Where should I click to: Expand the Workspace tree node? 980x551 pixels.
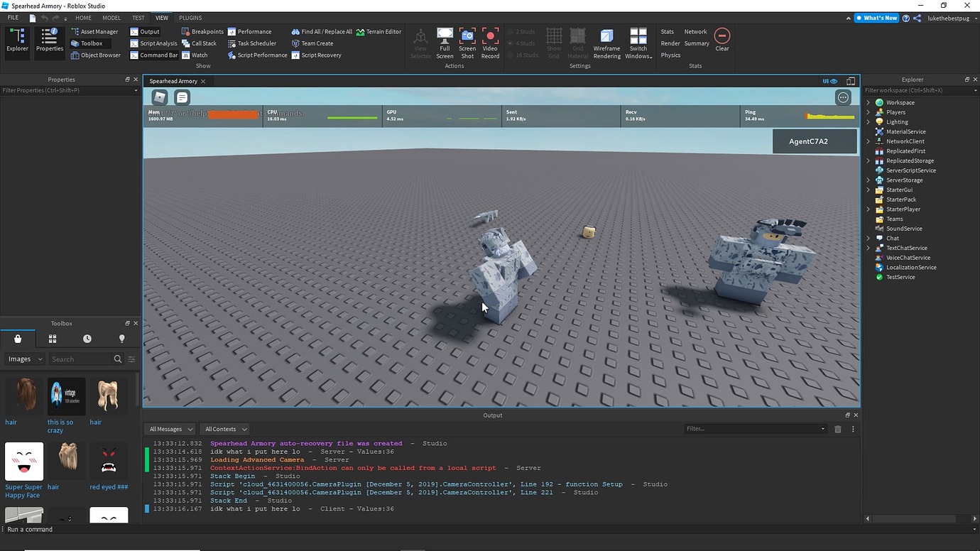[x=868, y=102]
